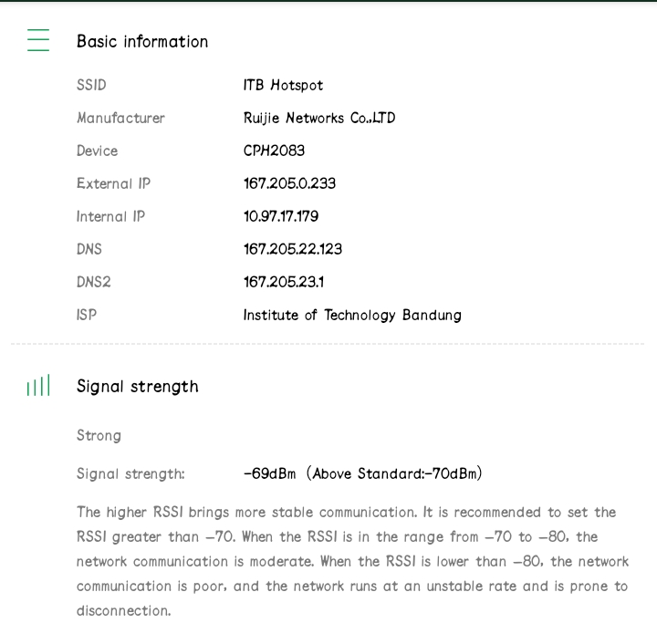
Task: Tap the Strong signal status text
Action: pos(99,435)
